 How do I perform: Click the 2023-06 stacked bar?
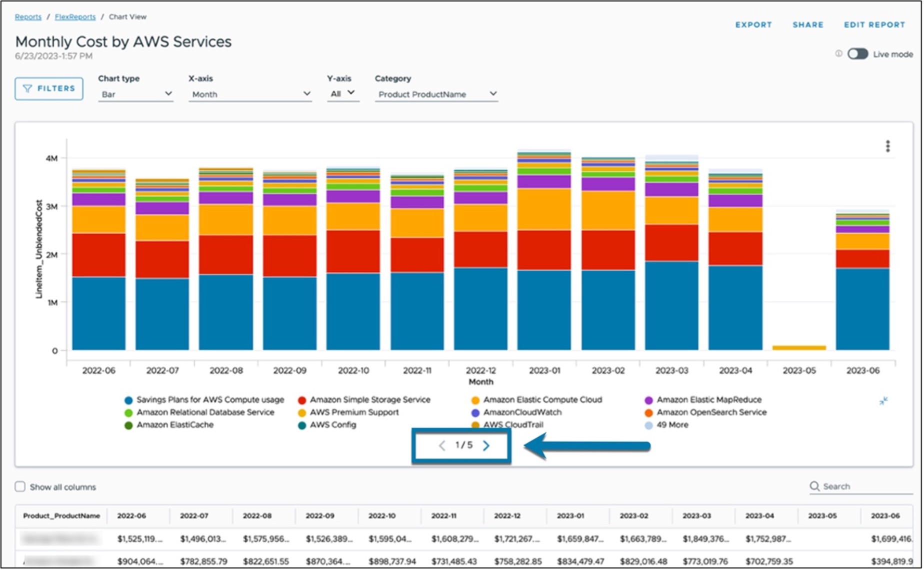tap(862, 281)
